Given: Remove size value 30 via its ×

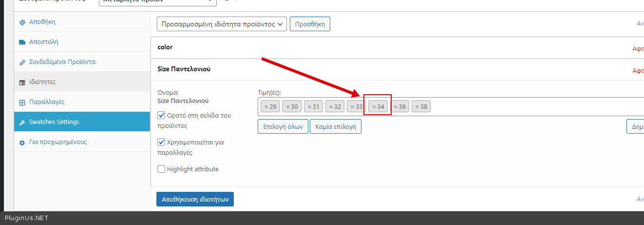Looking at the screenshot, I should 288,106.
